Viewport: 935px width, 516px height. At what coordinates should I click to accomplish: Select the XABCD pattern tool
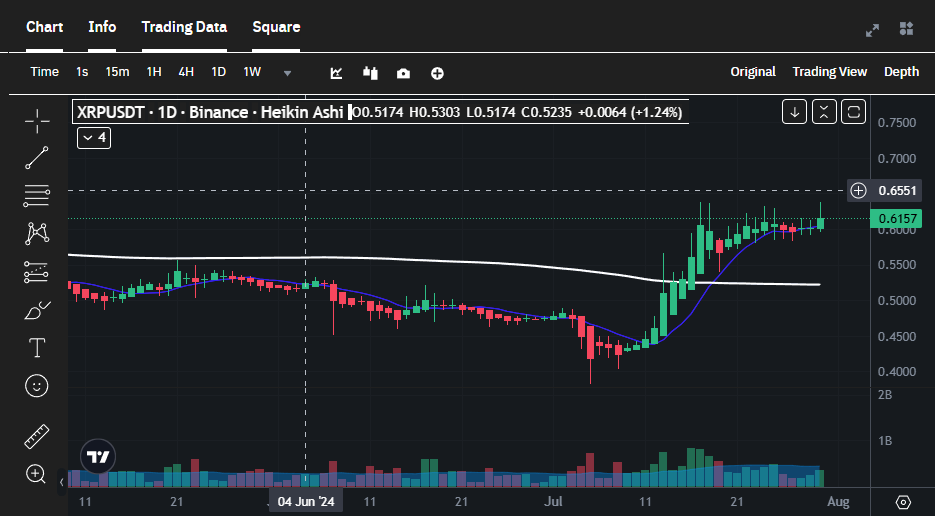(x=37, y=233)
